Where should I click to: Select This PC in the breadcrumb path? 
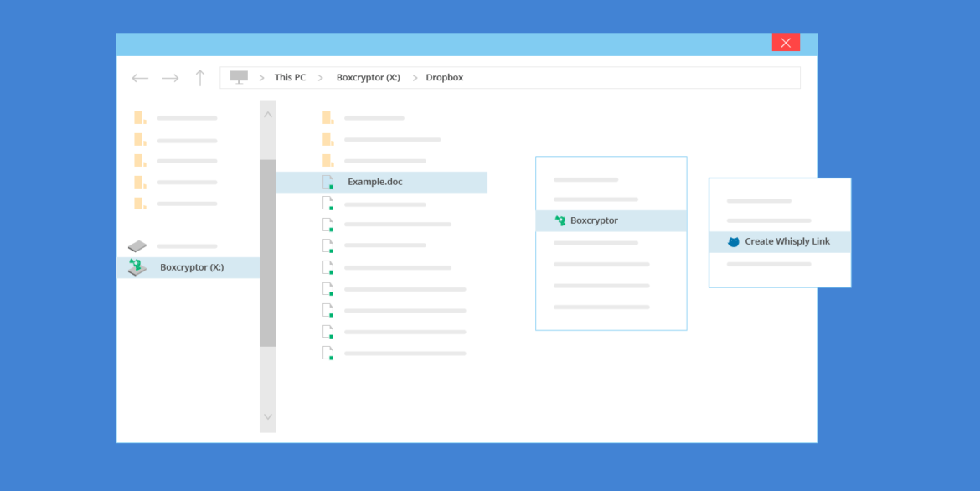(290, 78)
